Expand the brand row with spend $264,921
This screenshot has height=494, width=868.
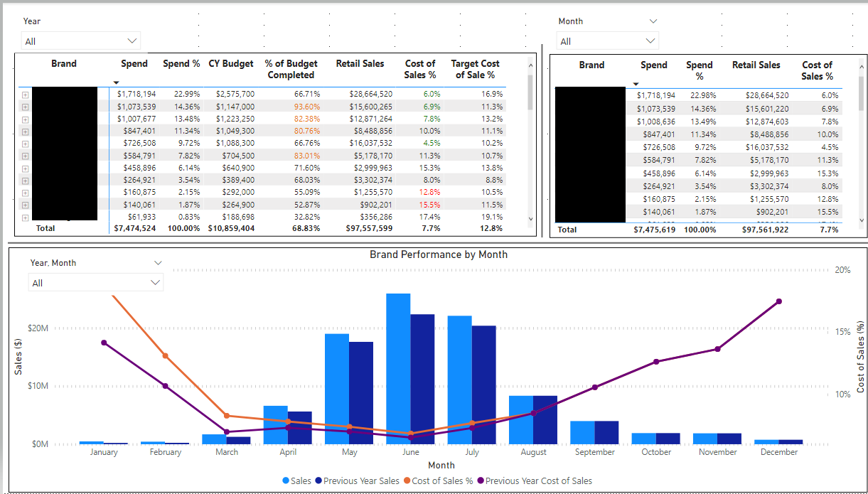click(x=25, y=181)
